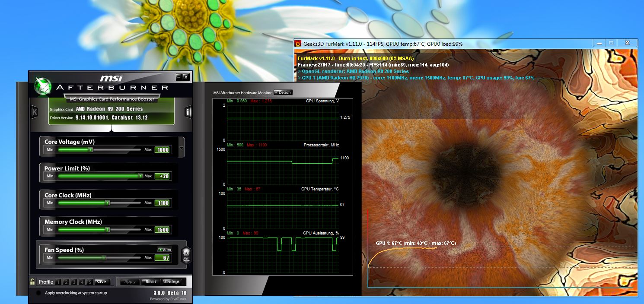Close the FurMark window
644x304 pixels.
[x=627, y=43]
